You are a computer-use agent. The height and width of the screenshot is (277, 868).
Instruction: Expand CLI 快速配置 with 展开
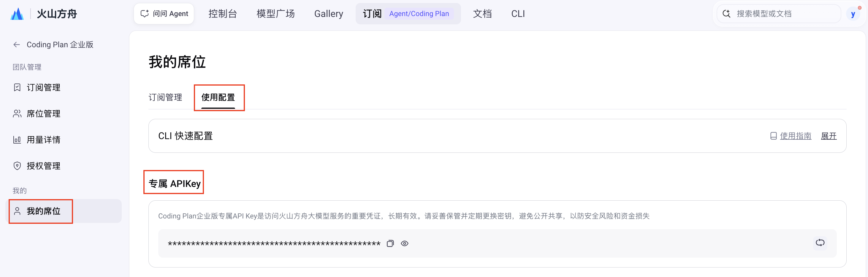pyautogui.click(x=829, y=136)
